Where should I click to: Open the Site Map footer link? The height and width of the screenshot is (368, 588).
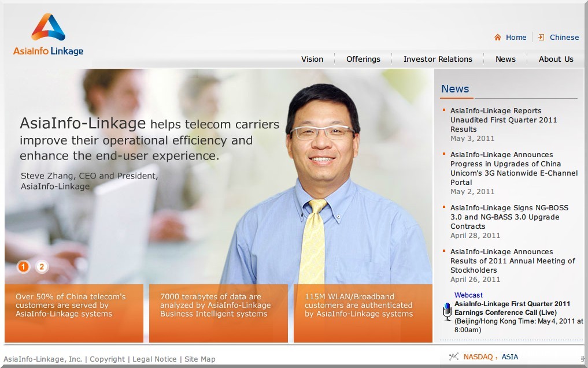[200, 359]
